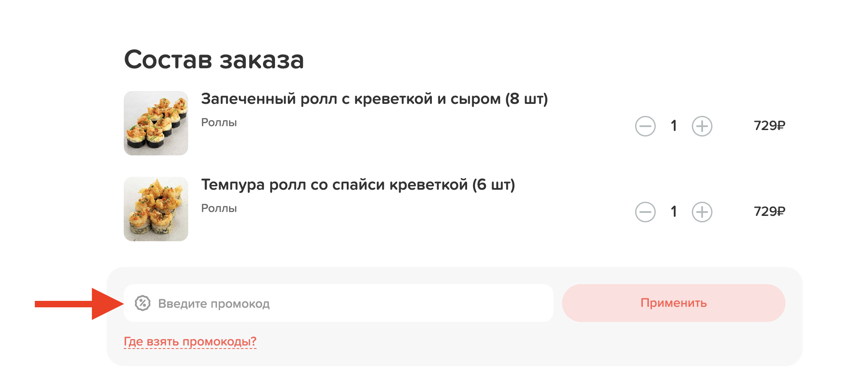The width and height of the screenshot is (868, 382).
Task: Select Роллы category under the baked roll
Action: coord(219,123)
